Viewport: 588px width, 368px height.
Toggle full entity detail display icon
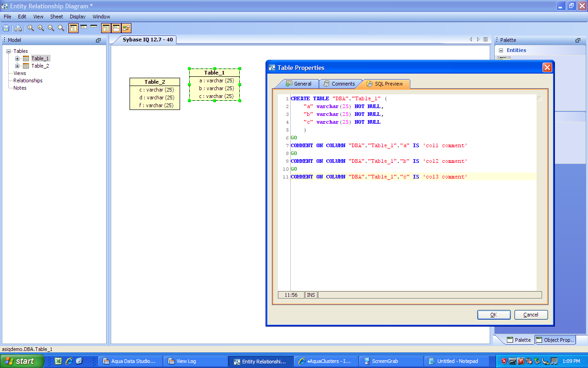click(x=73, y=28)
